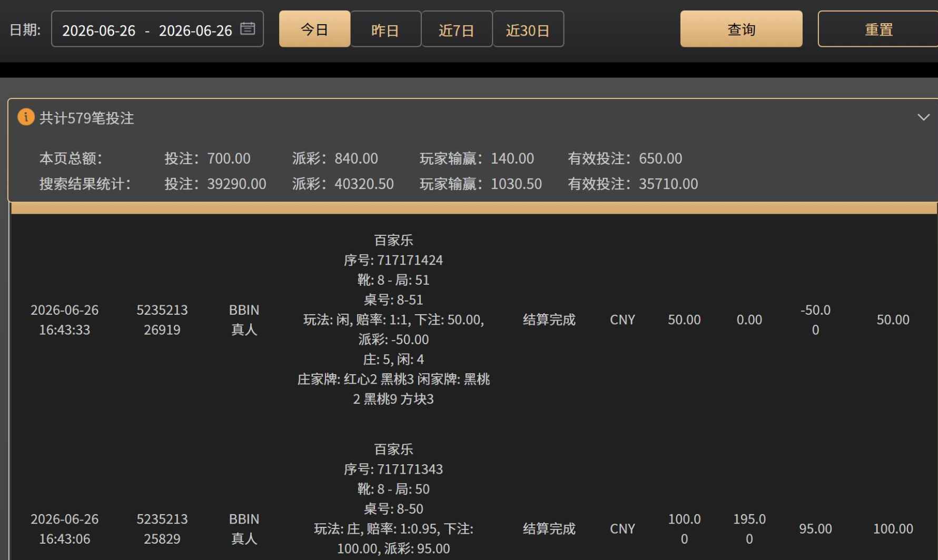Click the result line 庄: 5, 闲: 4
Screen dimensions: 938x560
click(393, 359)
